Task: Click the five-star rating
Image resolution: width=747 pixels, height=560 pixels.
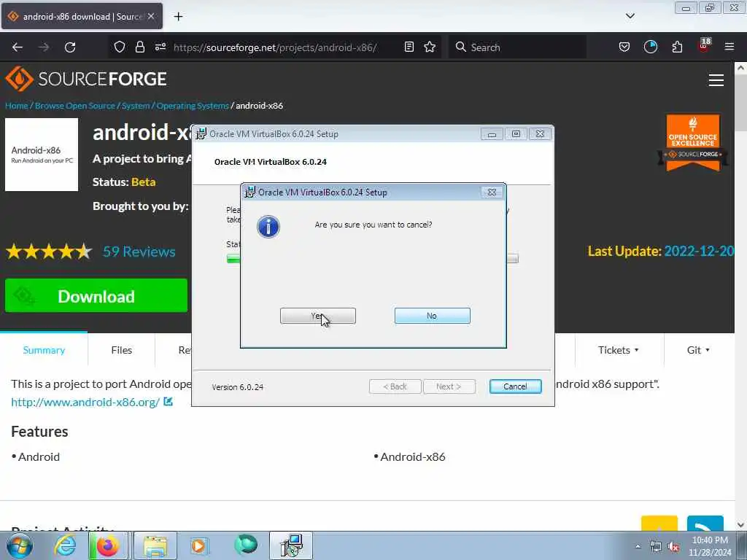Action: 49,252
